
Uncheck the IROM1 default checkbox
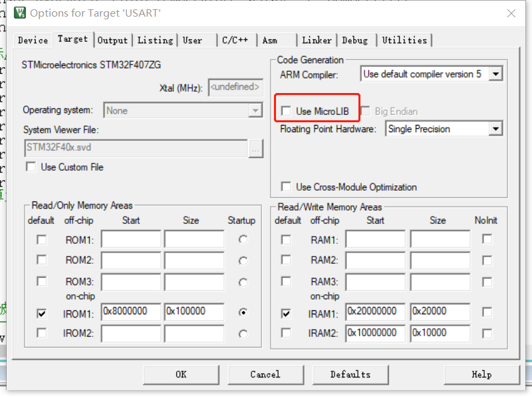point(42,313)
